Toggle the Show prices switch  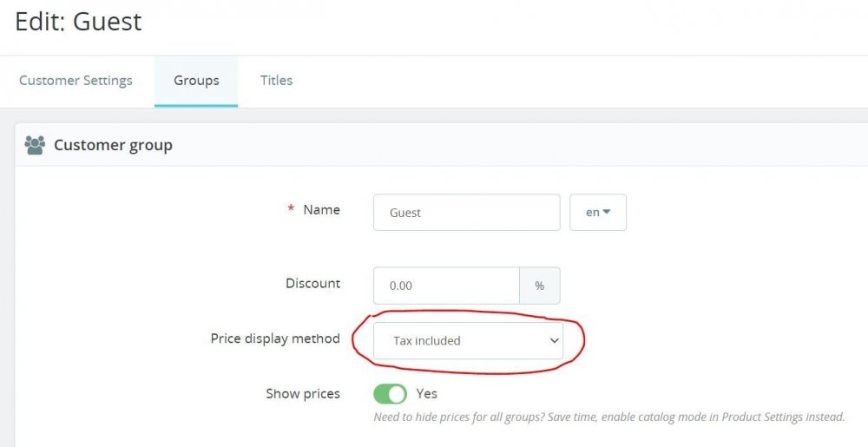click(x=390, y=394)
